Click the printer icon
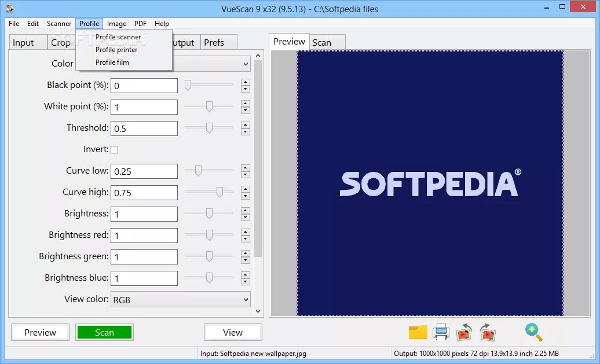This screenshot has width=600, height=364. coord(441,332)
